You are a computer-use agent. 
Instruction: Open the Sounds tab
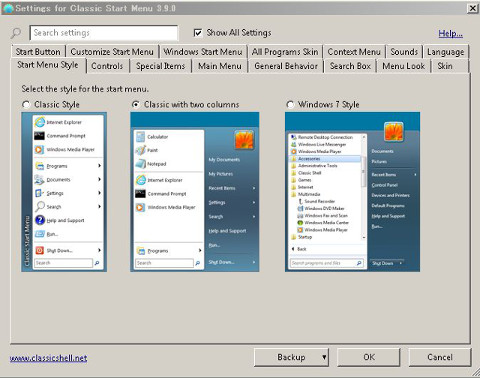click(x=404, y=52)
